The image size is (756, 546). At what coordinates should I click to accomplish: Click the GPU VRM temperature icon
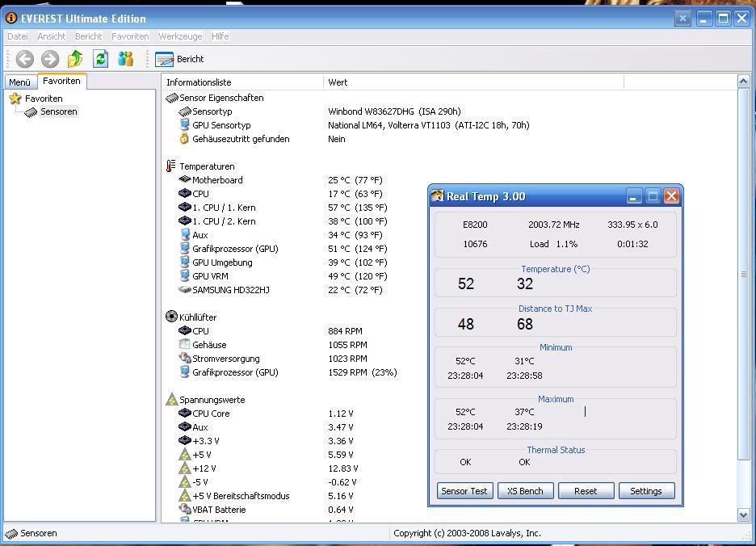click(184, 276)
